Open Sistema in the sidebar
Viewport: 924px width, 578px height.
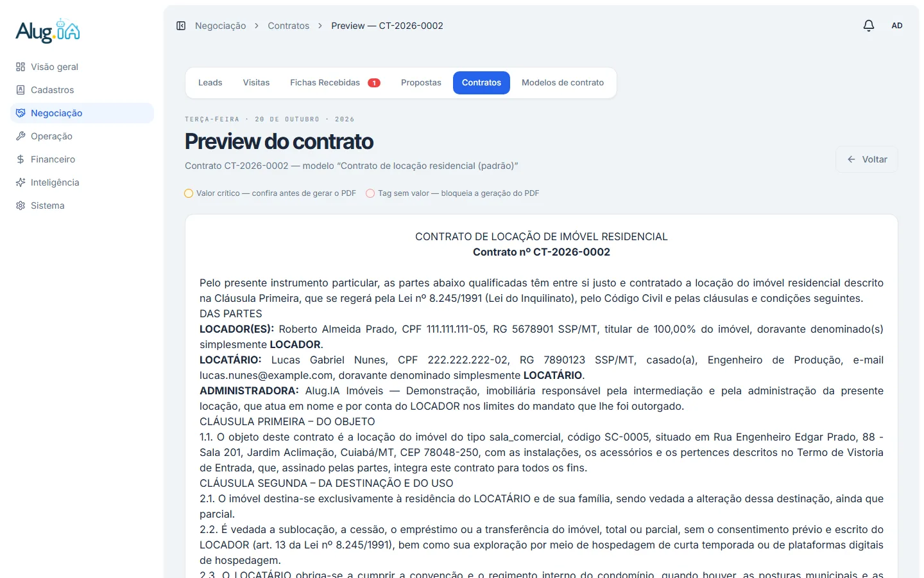click(x=82, y=206)
